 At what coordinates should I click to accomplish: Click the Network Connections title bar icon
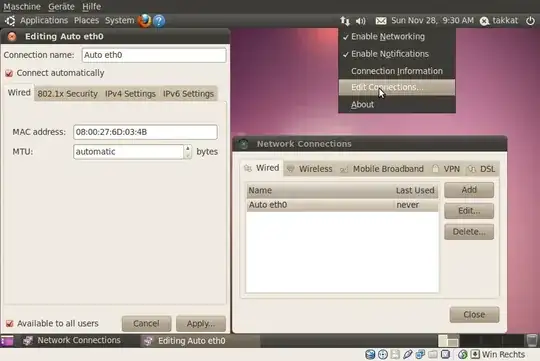243,144
